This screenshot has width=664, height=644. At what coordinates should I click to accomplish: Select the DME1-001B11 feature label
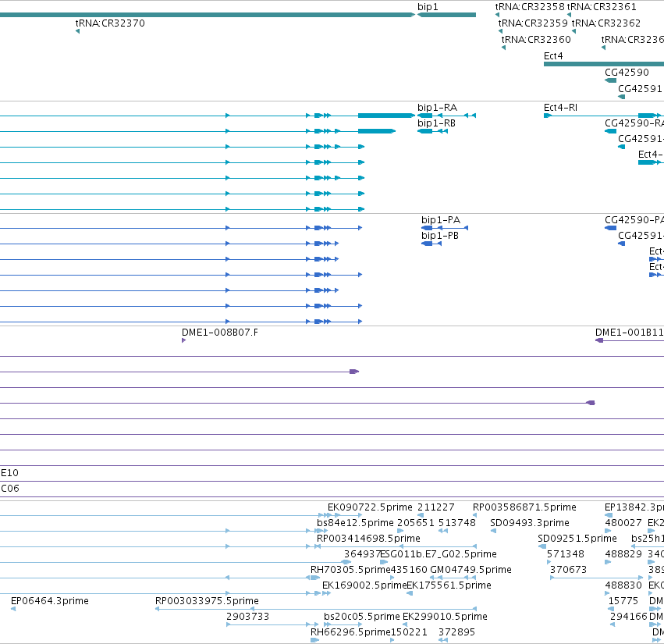coord(629,333)
